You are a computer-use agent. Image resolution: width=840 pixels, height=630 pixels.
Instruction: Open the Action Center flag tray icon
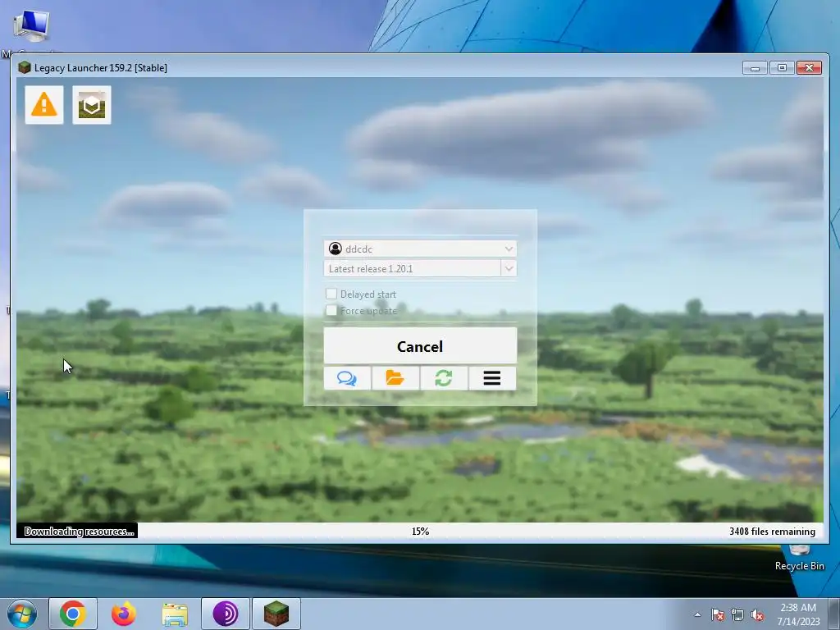(717, 614)
